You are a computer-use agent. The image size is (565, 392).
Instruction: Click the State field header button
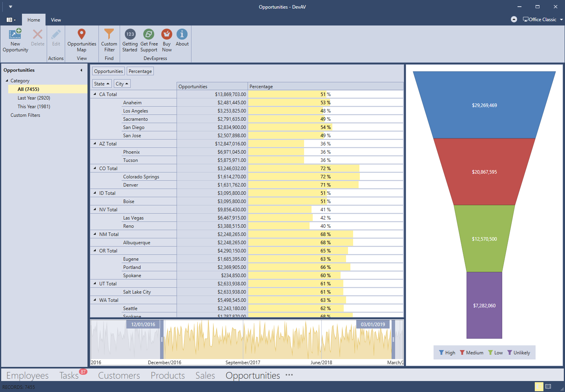point(102,84)
